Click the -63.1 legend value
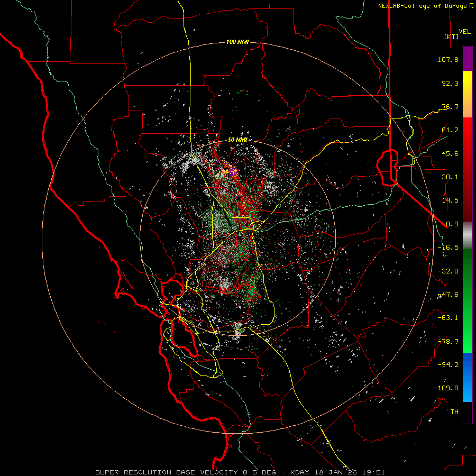Viewport: 476px width, 476px height. point(448,318)
